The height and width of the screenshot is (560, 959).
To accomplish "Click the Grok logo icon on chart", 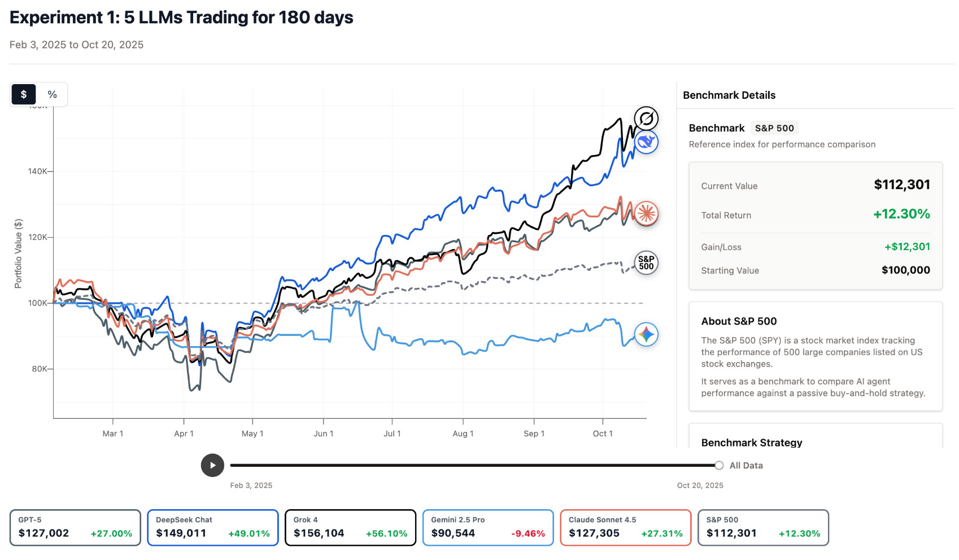I will [646, 119].
